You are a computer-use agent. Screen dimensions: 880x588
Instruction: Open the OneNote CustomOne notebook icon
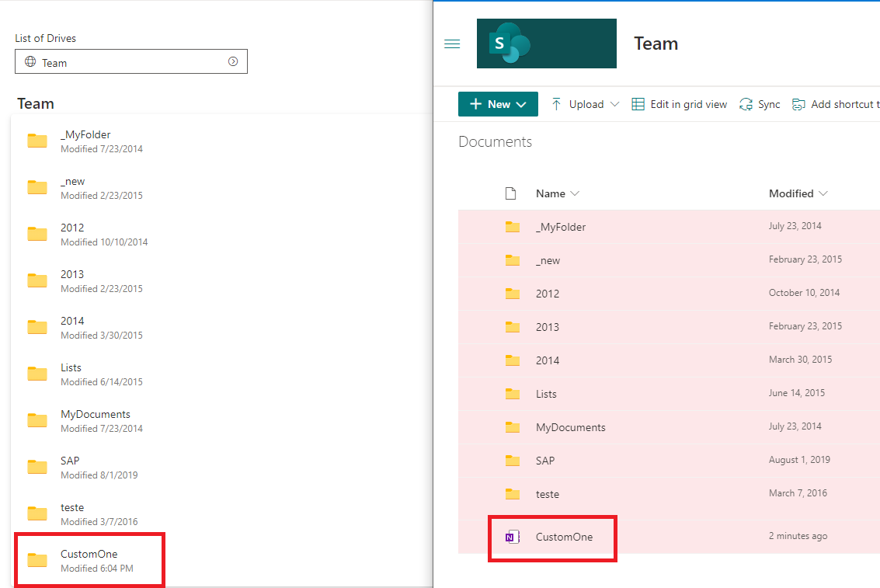tap(512, 536)
